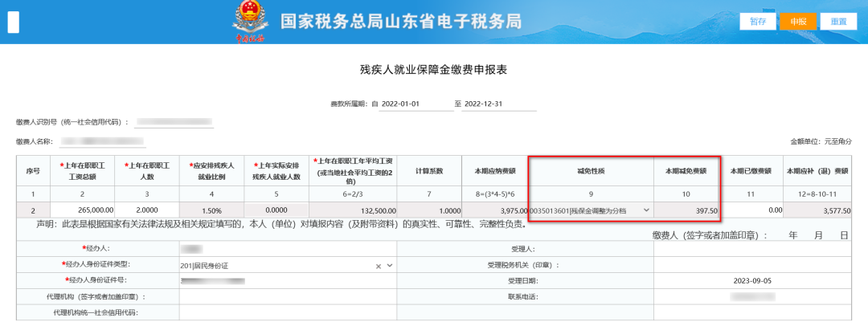Edit the 经办人身份证件号 field
The width and height of the screenshot is (868, 330).
(288, 281)
